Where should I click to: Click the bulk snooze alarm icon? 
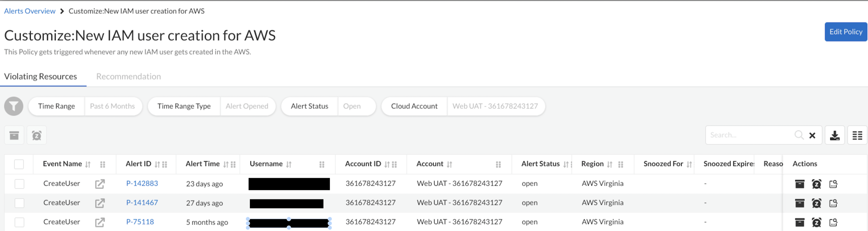click(37, 135)
